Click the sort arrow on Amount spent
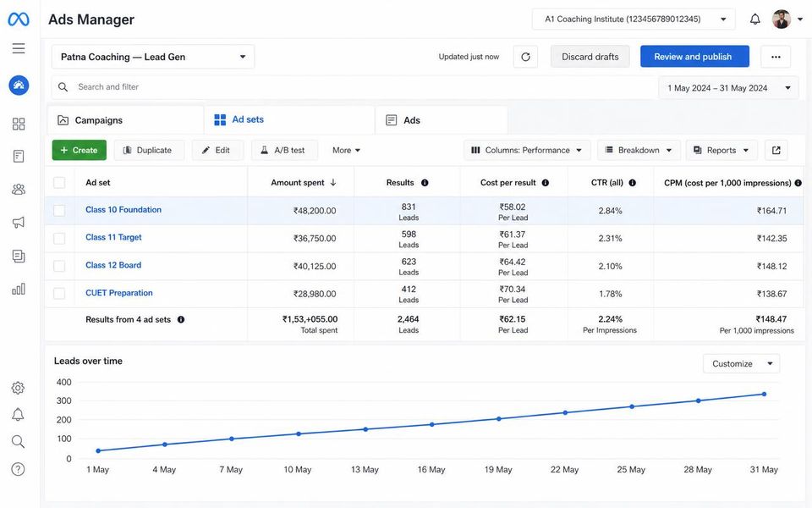This screenshot has height=508, width=812. [x=333, y=183]
